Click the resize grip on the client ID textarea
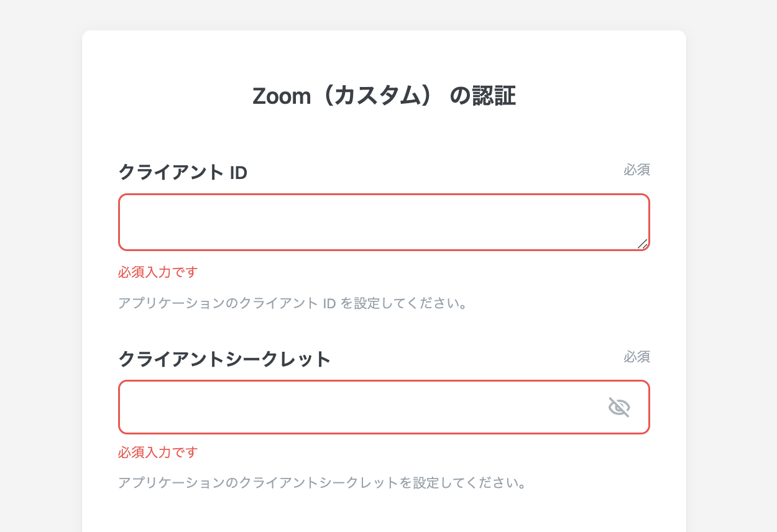This screenshot has height=532, width=777. pyautogui.click(x=644, y=242)
